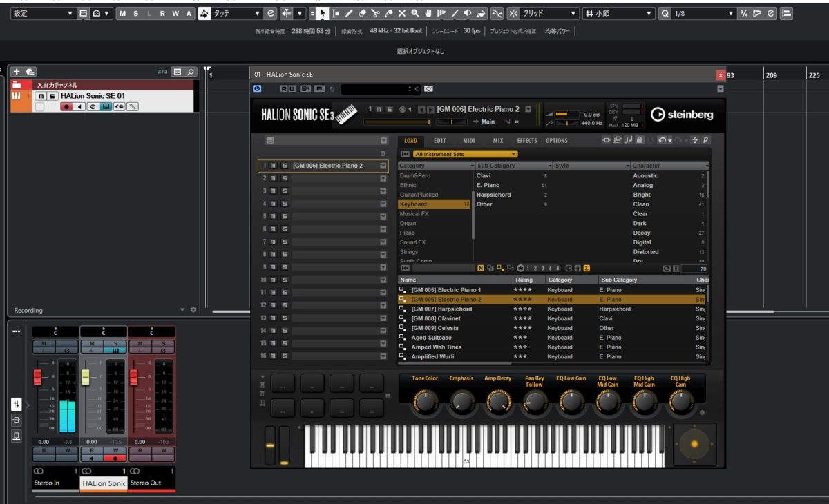Select the hand Comp tool
The height and width of the screenshot is (504, 829).
(428, 13)
